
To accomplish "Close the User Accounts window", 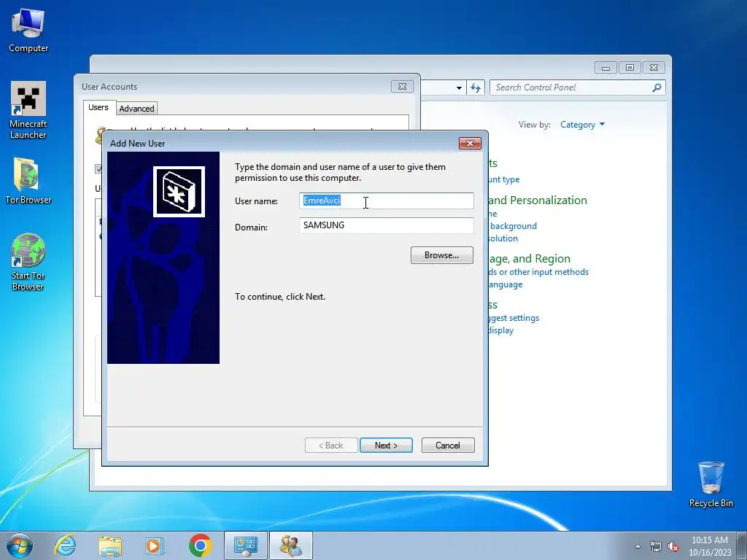I will (x=402, y=87).
